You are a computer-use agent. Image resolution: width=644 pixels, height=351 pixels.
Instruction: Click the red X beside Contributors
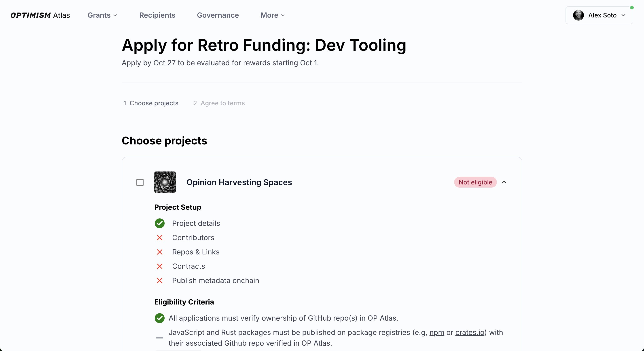[x=159, y=237]
